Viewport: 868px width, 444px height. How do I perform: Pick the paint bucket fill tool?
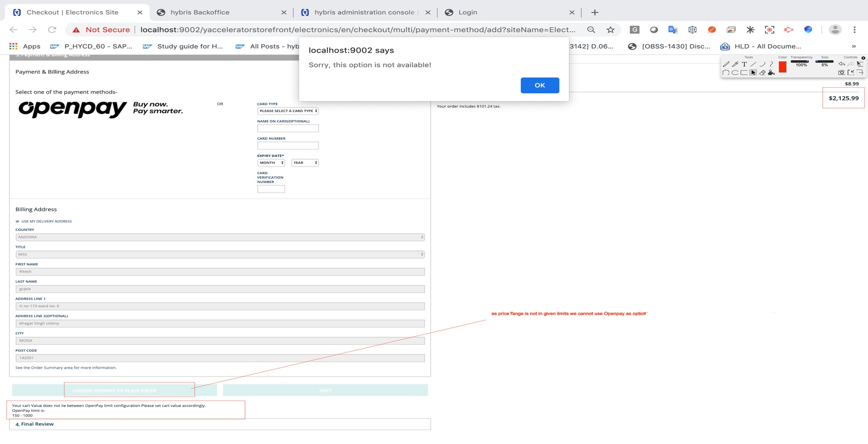tap(771, 73)
